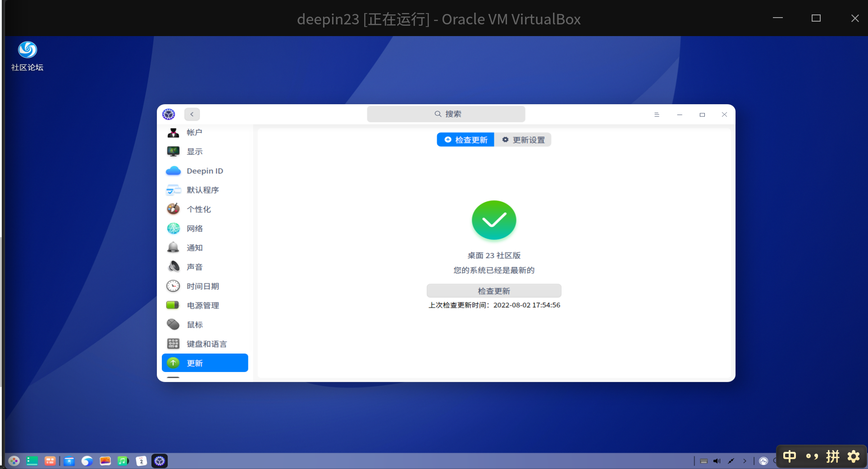Open 电源管理 (Power Management) settings
This screenshot has height=469, width=868.
pos(205,306)
